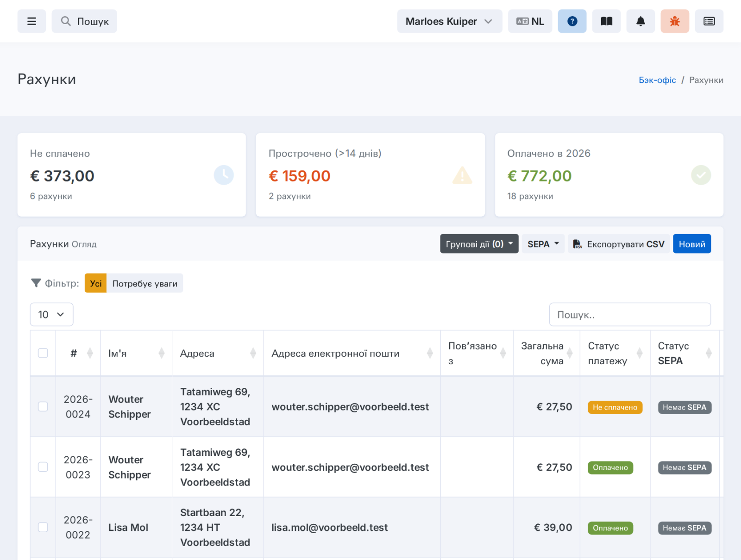Viewport: 741px width, 560px height.
Task: Open the documentation book icon
Action: point(606,21)
